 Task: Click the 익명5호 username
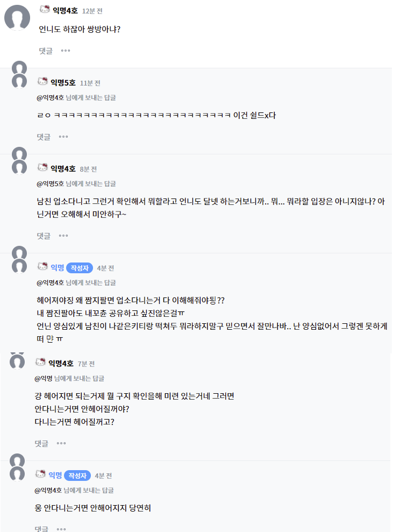[x=63, y=82]
